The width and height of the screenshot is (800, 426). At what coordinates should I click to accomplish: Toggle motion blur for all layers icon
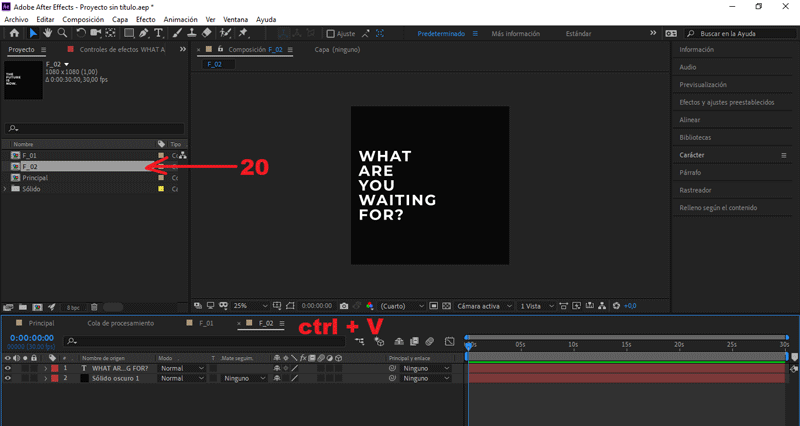[x=430, y=341]
